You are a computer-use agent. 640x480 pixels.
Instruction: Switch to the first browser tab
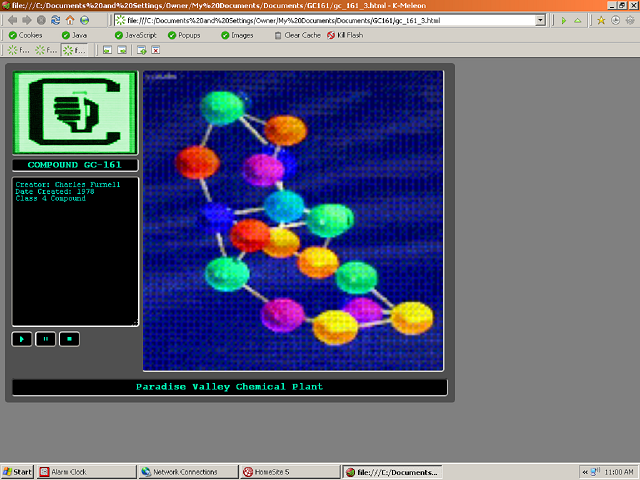coord(18,50)
